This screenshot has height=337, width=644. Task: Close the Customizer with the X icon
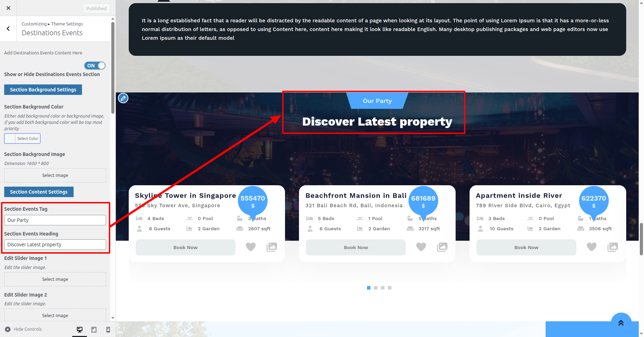click(8, 8)
